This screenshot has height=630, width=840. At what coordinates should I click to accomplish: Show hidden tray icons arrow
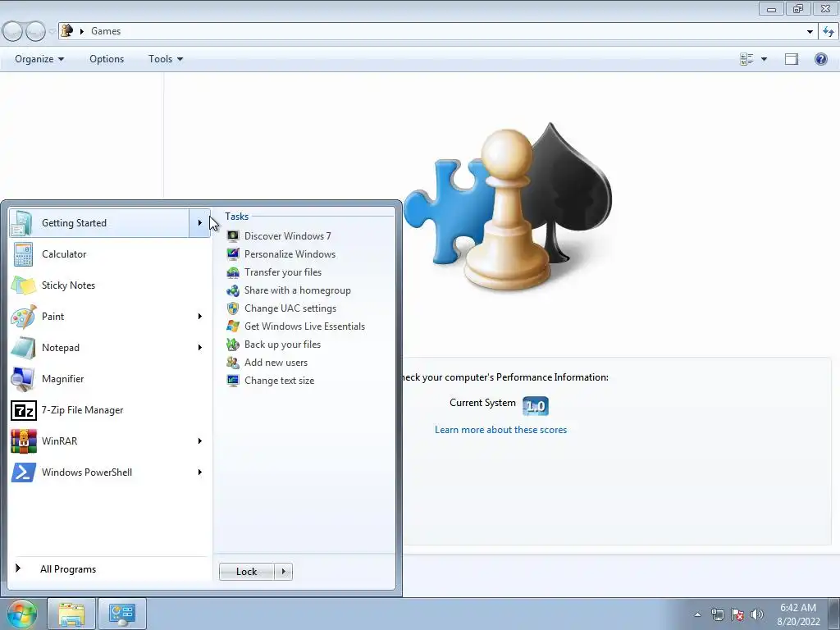(697, 614)
